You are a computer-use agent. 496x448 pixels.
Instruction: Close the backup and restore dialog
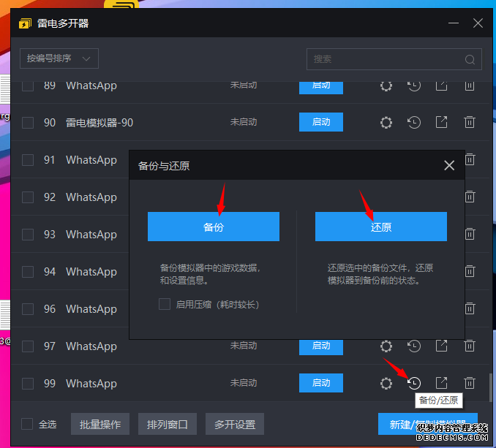449,166
